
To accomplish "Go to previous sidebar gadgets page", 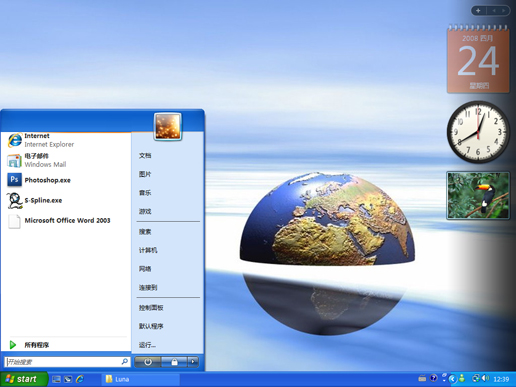I will 494,11.
